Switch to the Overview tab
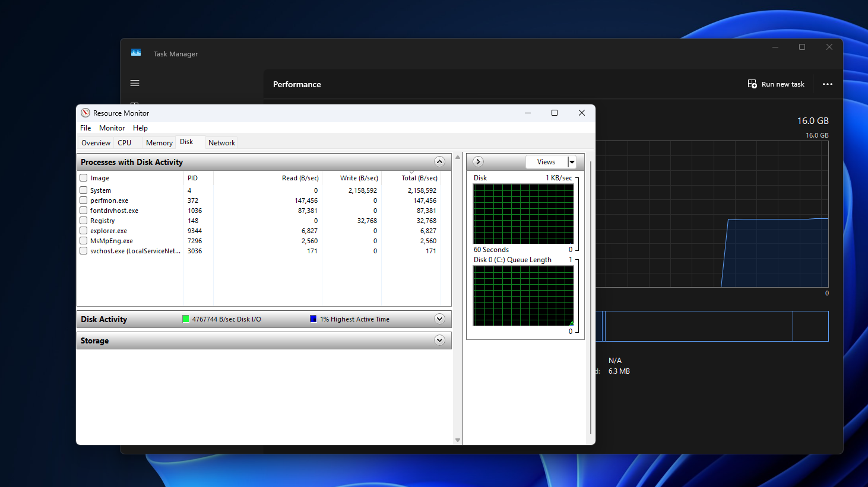The height and width of the screenshot is (487, 868). pos(96,143)
